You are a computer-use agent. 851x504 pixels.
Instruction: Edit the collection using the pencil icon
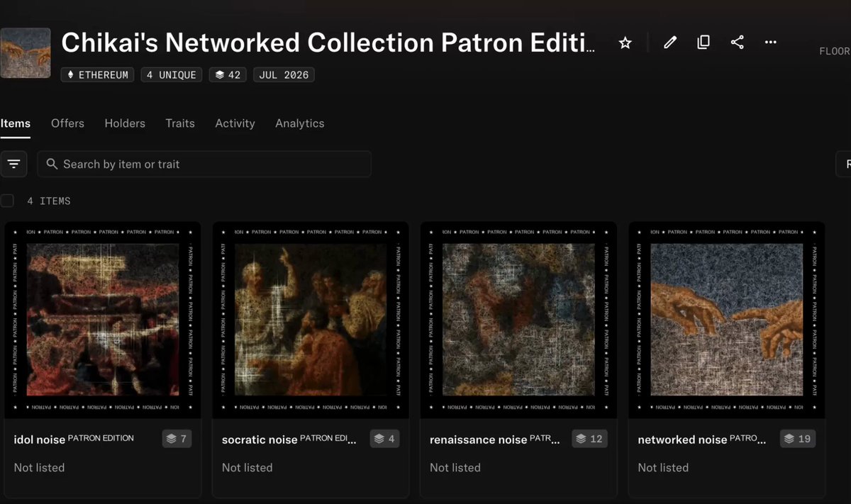669,43
